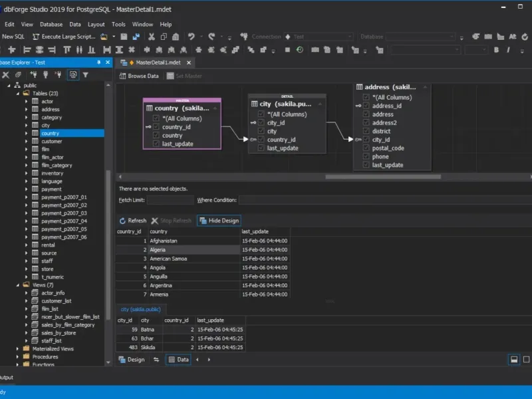
Task: Click the Redo arrow icon
Action: coord(212,37)
